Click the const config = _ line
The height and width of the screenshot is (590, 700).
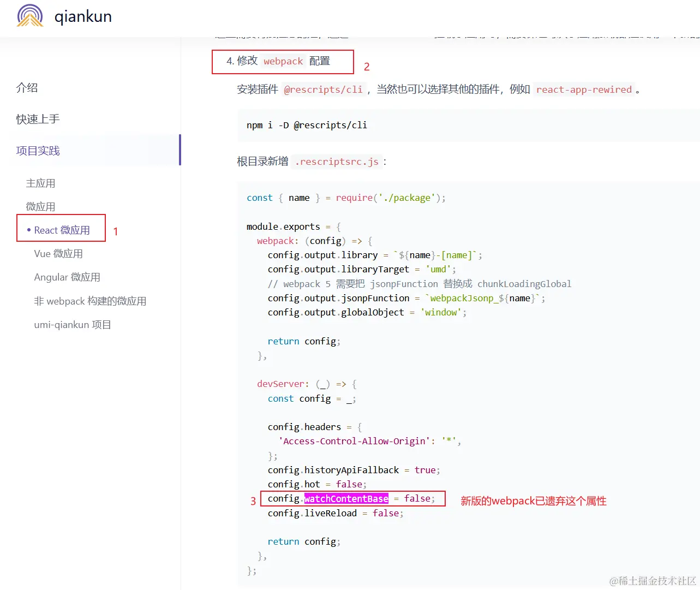point(312,398)
